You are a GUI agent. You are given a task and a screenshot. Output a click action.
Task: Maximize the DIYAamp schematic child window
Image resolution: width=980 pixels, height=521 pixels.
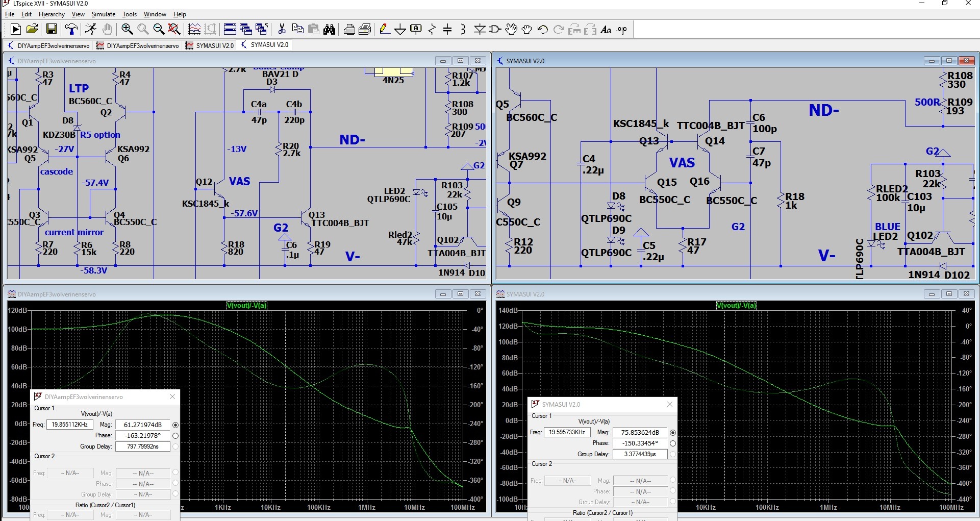[460, 61]
